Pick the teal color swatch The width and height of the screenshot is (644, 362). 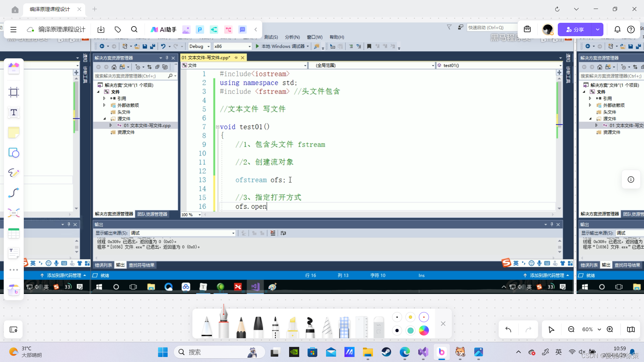[x=410, y=330]
